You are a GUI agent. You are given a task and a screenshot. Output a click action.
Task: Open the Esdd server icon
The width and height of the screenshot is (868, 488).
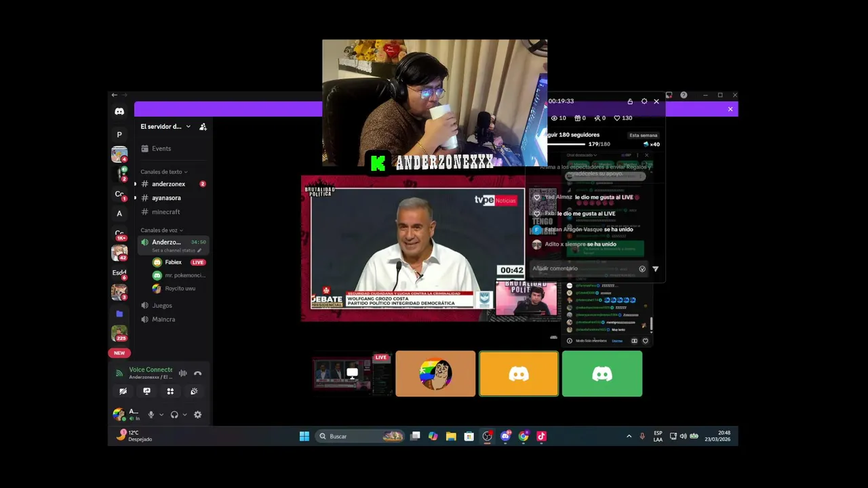pyautogui.click(x=119, y=272)
